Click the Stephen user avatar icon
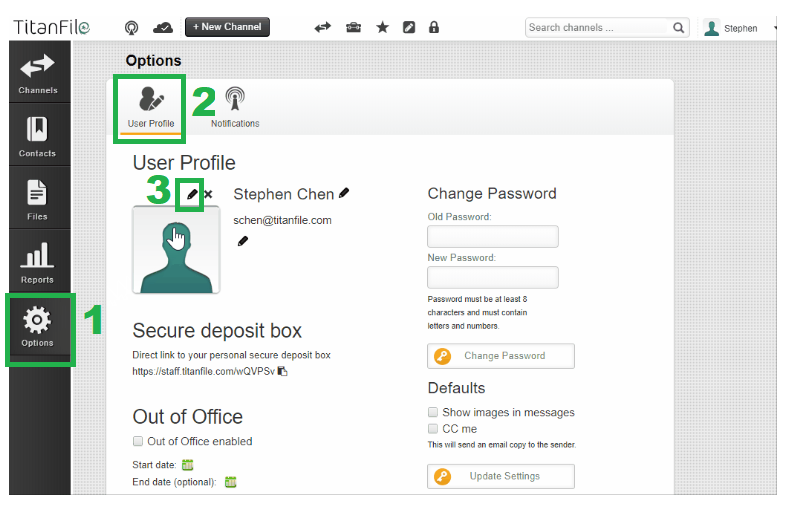The height and width of the screenshot is (522, 796). [x=712, y=28]
